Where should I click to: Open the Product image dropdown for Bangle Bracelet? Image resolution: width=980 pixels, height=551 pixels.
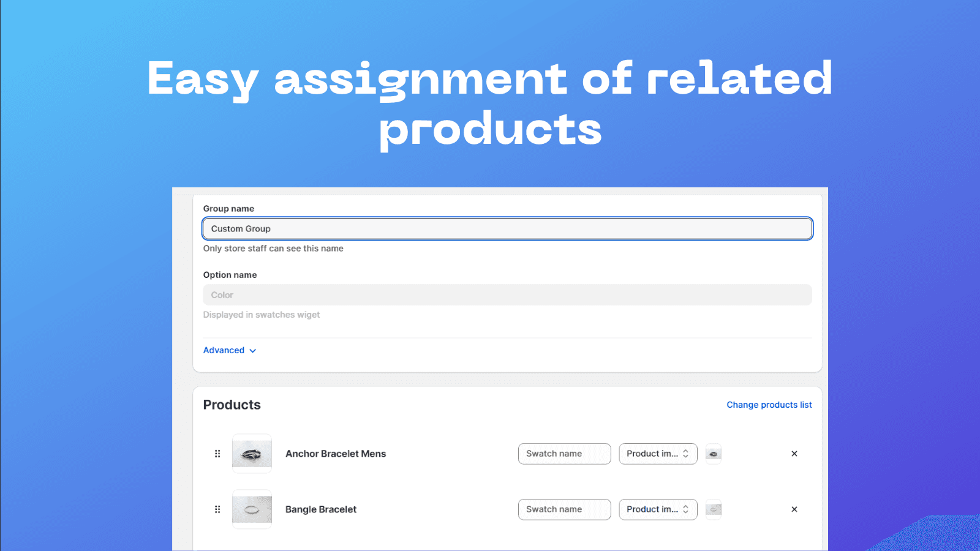pos(658,509)
